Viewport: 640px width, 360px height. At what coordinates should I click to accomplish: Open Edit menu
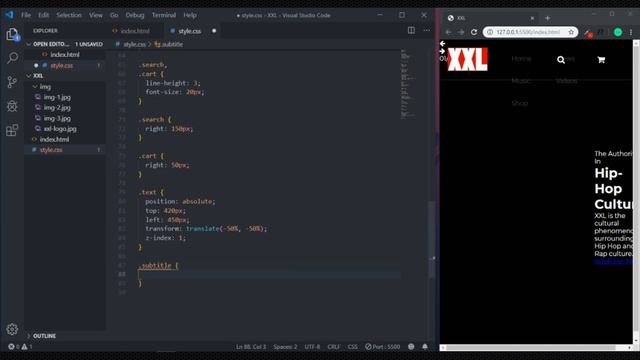[43, 15]
